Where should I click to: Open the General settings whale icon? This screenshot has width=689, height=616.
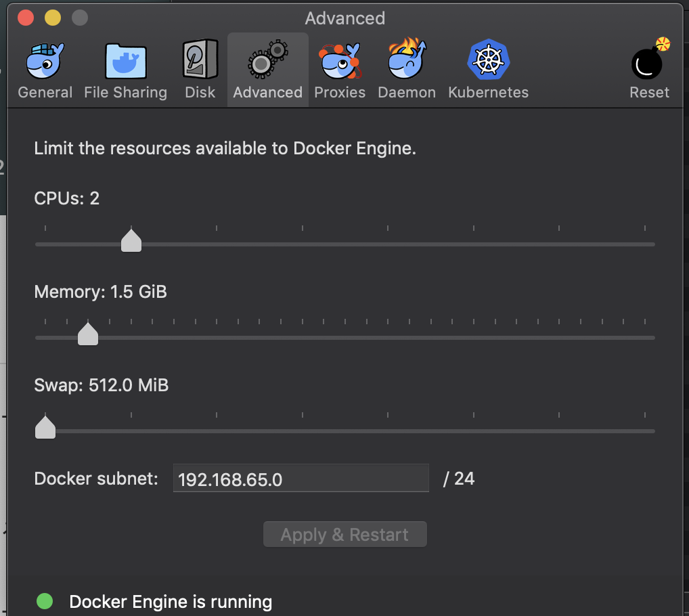click(x=45, y=60)
